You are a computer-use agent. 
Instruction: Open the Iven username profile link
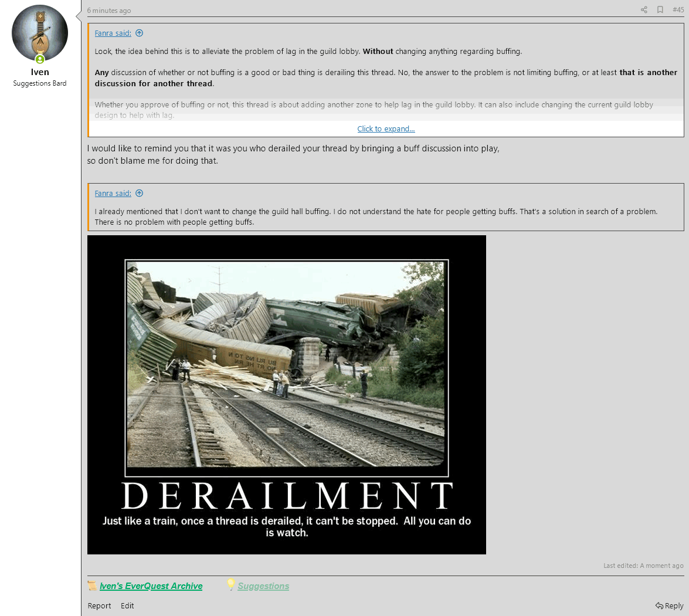click(x=40, y=72)
